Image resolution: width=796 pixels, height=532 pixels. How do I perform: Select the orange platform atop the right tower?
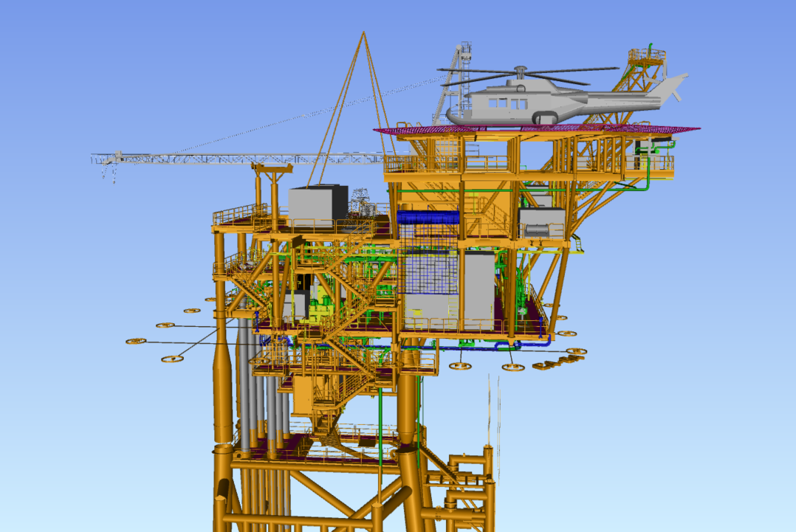[647, 55]
